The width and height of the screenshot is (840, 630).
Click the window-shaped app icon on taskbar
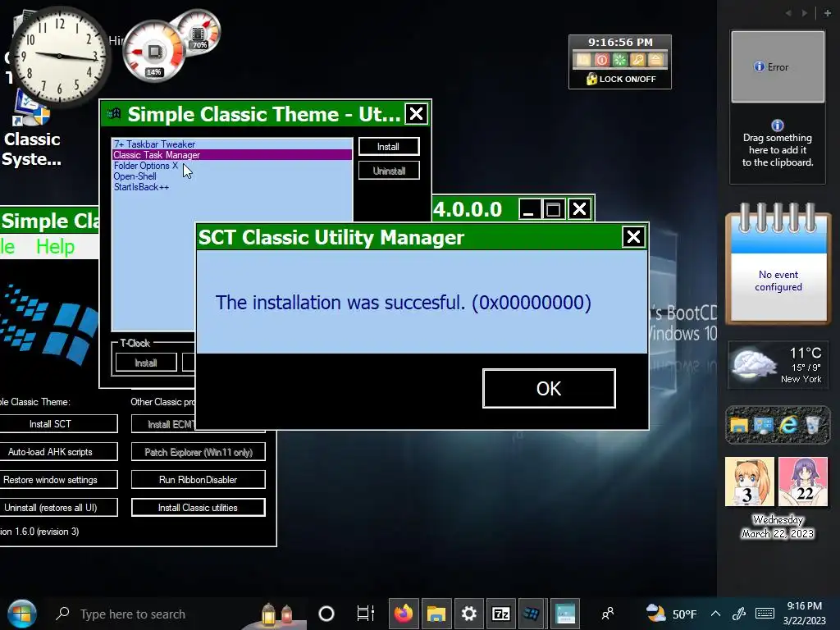[564, 614]
